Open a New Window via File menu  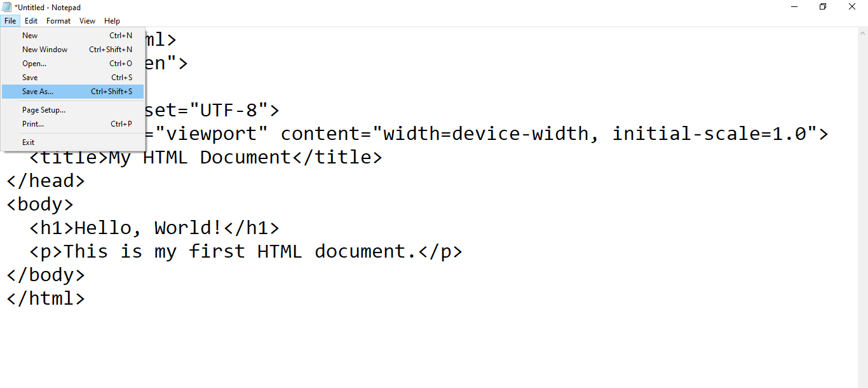tap(72, 50)
